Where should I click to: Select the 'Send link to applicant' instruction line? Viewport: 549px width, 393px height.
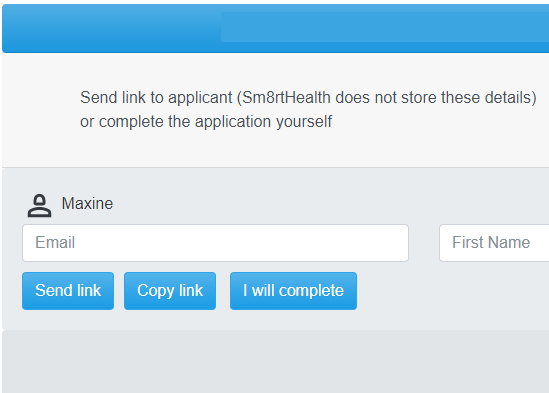coord(308,98)
